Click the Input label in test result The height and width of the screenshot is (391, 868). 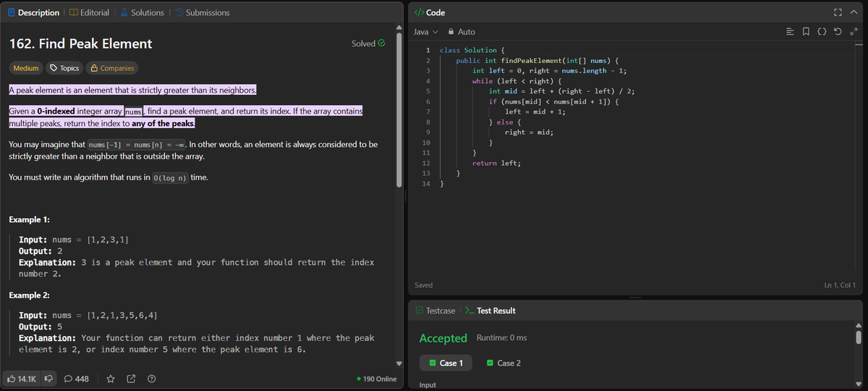(x=427, y=384)
